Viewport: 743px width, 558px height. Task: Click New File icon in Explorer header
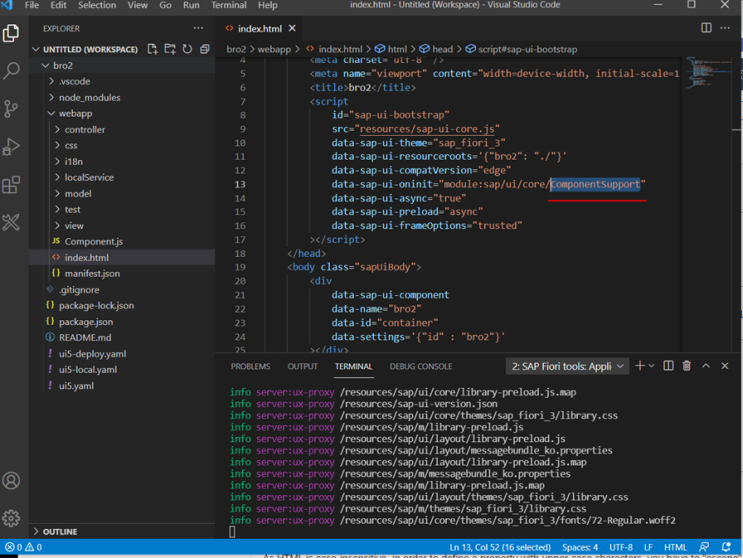point(152,49)
